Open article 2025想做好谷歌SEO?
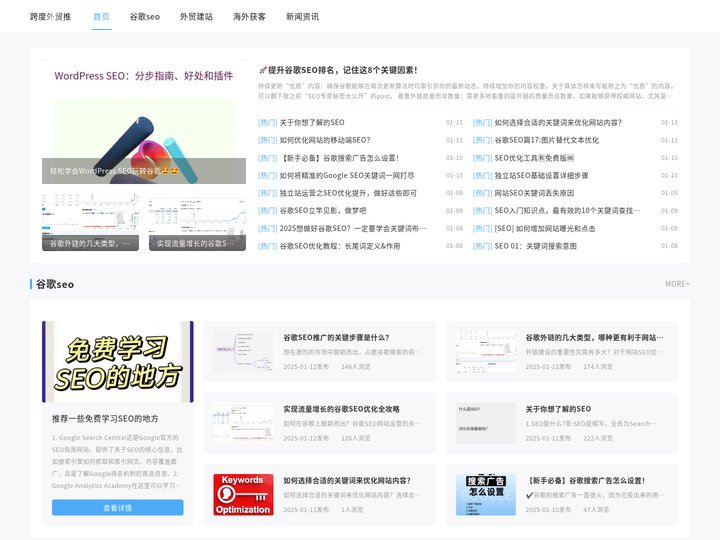Viewport: 720px width, 540px height. tap(353, 228)
